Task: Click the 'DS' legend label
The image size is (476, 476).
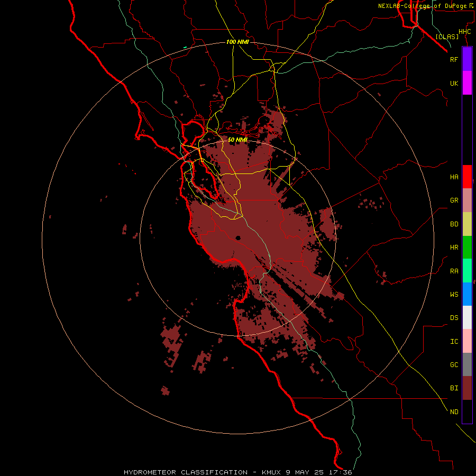Action: pos(454,318)
